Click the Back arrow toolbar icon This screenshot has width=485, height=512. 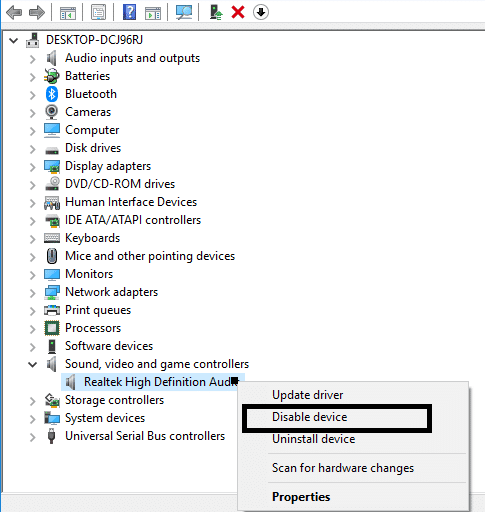point(14,12)
